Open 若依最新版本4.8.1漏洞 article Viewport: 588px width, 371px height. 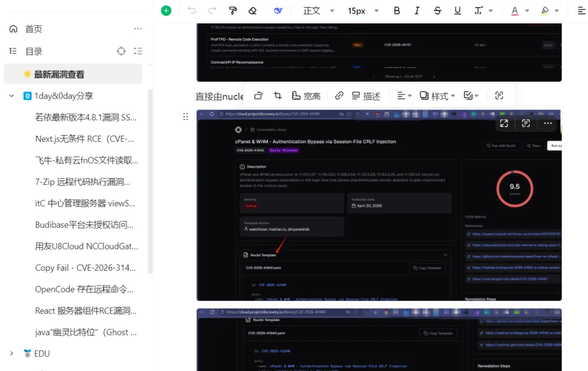pyautogui.click(x=86, y=118)
